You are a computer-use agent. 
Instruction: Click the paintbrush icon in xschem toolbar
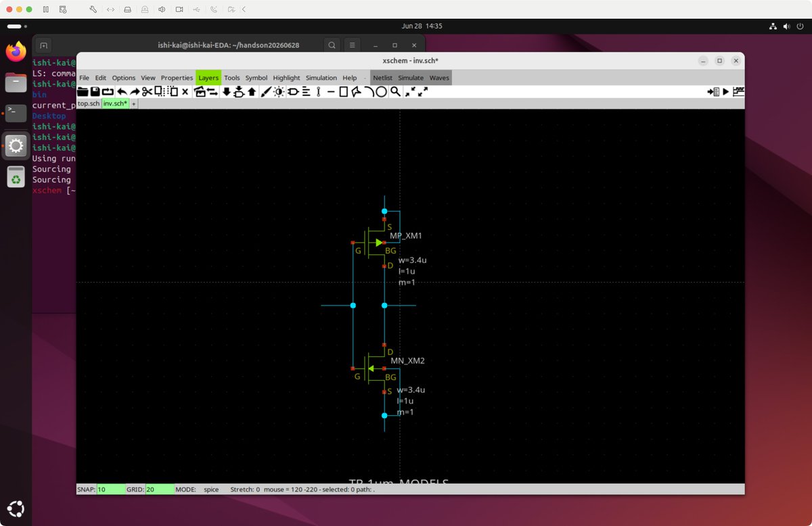[266, 91]
